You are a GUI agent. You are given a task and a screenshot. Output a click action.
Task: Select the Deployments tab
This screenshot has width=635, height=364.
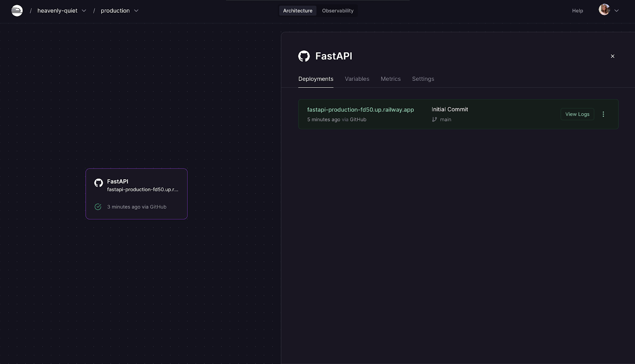[x=316, y=79]
